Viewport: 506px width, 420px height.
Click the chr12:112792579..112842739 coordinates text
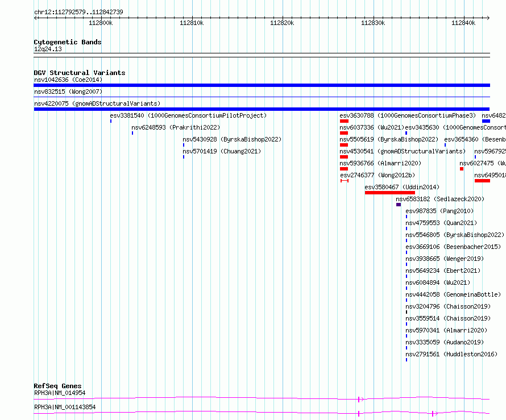pos(78,12)
